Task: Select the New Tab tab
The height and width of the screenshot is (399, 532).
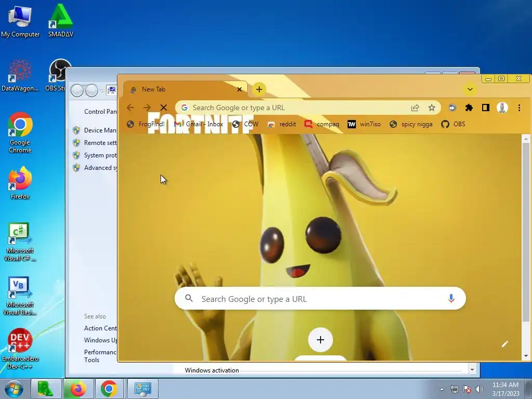Action: (x=185, y=89)
